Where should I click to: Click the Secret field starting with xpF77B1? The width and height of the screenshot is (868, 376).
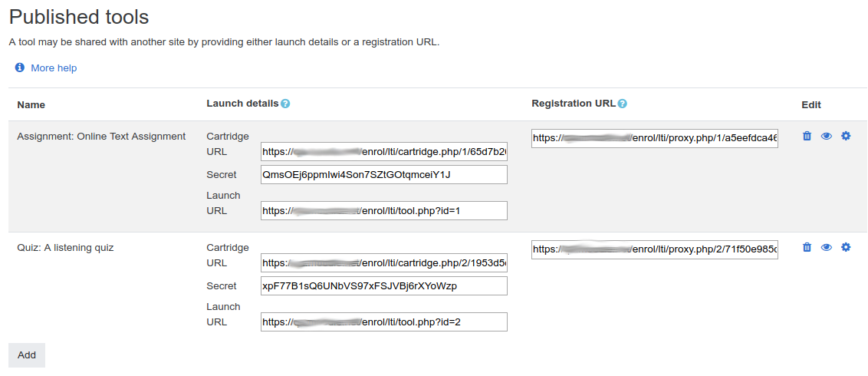pos(383,286)
